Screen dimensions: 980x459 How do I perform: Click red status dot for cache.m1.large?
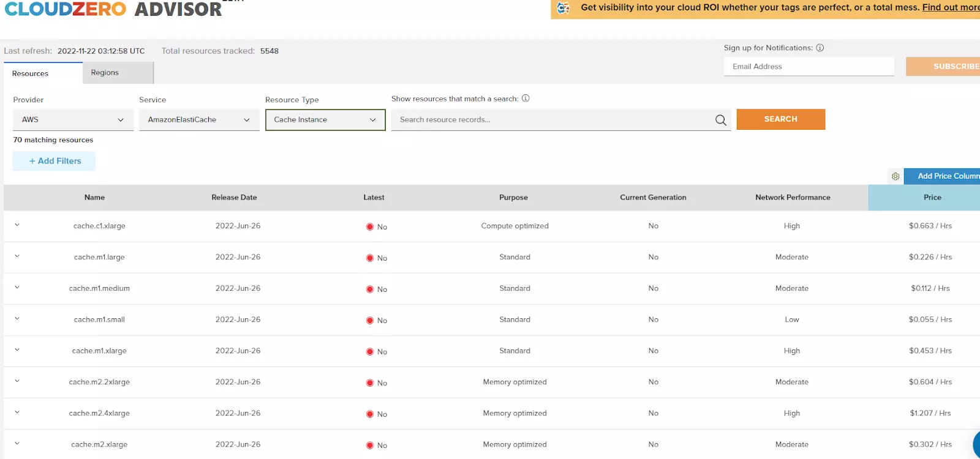coord(370,258)
